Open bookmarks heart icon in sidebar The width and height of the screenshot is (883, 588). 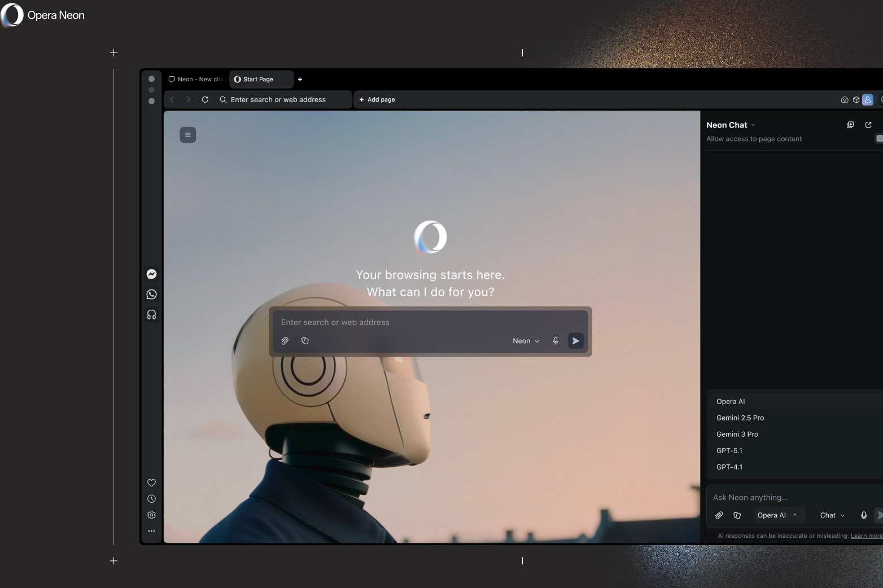click(x=151, y=482)
